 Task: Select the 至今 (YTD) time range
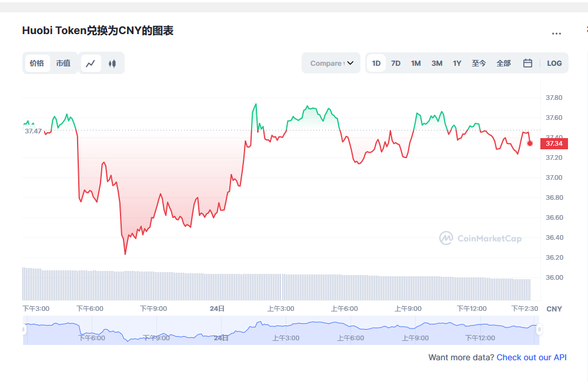click(479, 63)
